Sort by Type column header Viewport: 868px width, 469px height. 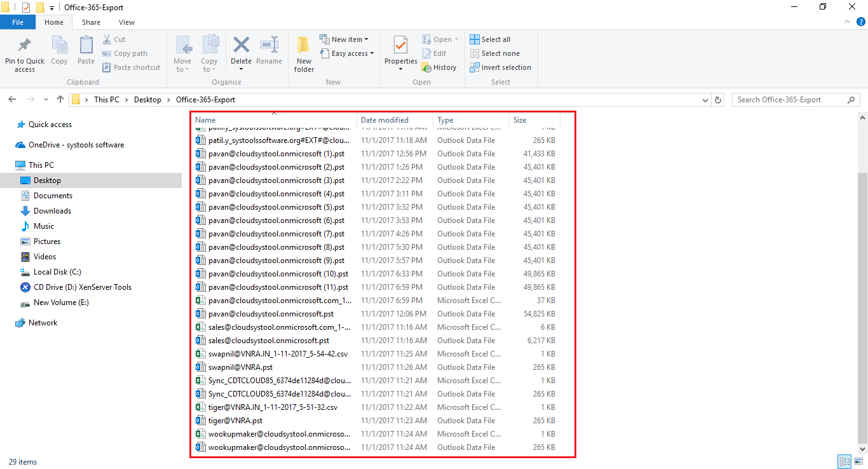tap(471, 120)
